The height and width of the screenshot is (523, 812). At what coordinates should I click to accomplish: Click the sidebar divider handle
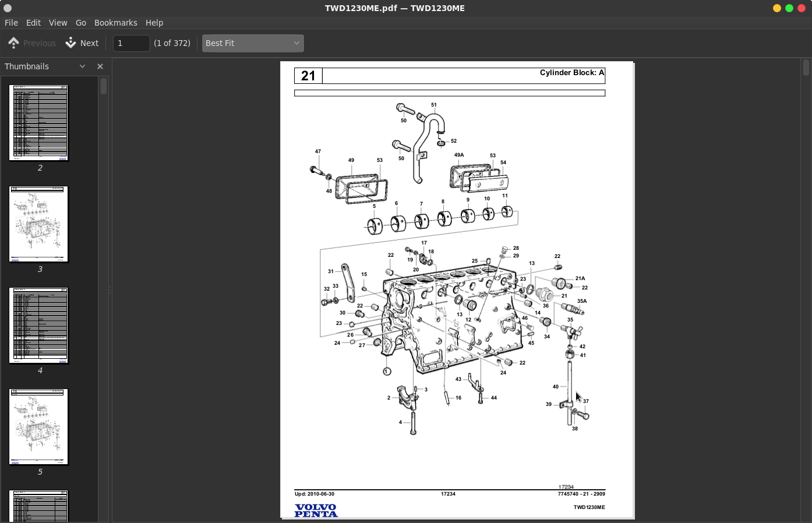coord(110,290)
